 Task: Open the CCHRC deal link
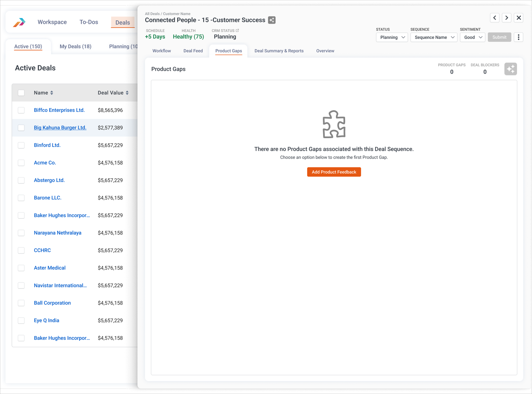(42, 251)
